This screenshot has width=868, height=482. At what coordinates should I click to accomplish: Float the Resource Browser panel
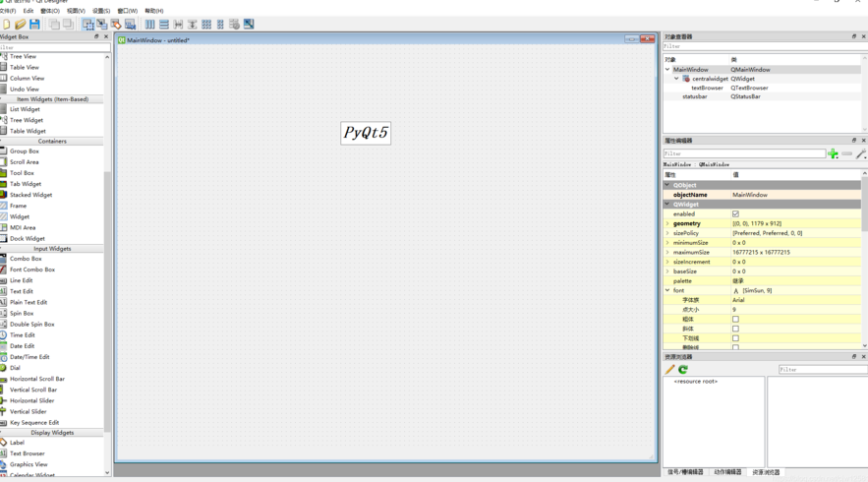pos(853,357)
